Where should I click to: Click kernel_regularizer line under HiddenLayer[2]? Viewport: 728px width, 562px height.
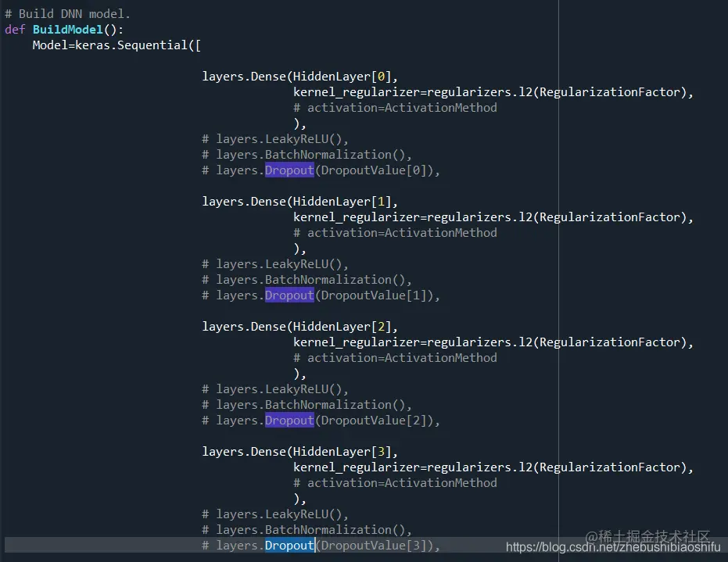click(493, 342)
